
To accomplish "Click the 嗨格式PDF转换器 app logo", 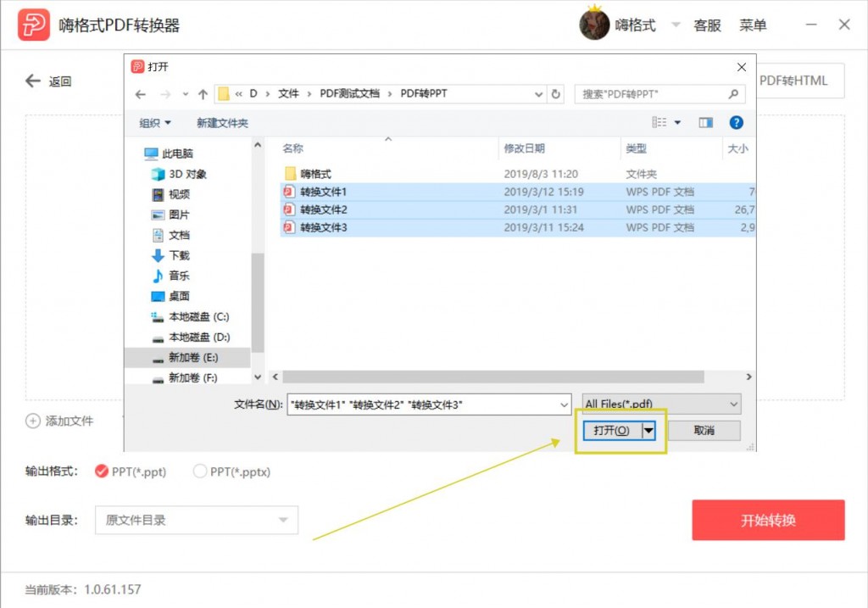I will pyautogui.click(x=34, y=25).
